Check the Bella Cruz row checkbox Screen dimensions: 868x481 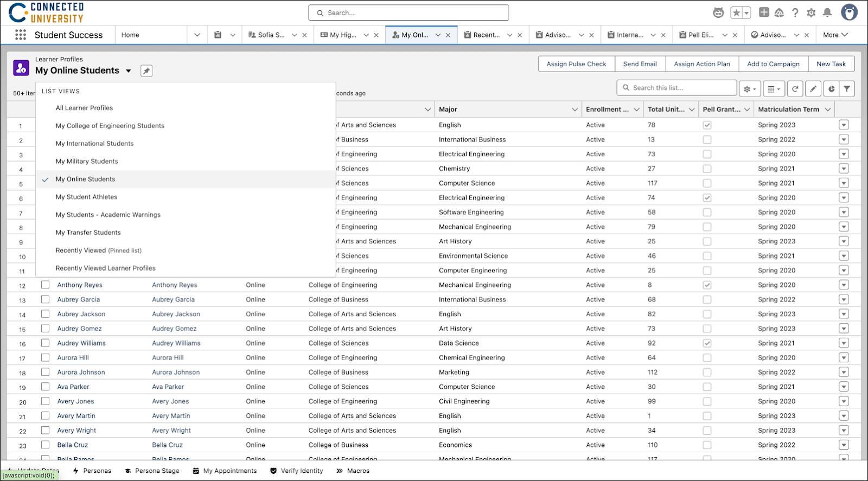pos(46,445)
